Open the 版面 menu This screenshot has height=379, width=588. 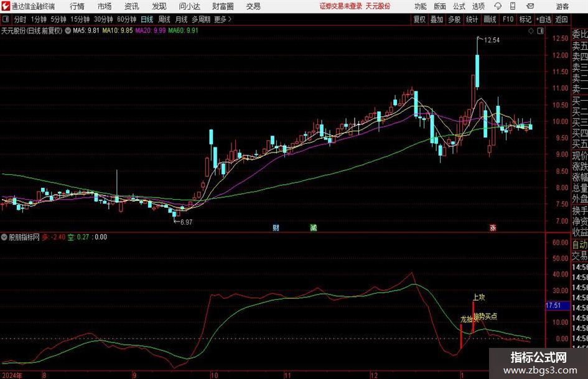440,6
